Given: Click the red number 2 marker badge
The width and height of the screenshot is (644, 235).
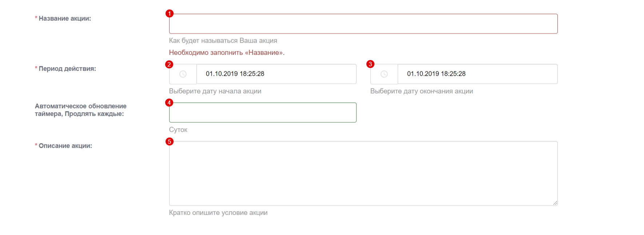Looking at the screenshot, I should (x=169, y=64).
